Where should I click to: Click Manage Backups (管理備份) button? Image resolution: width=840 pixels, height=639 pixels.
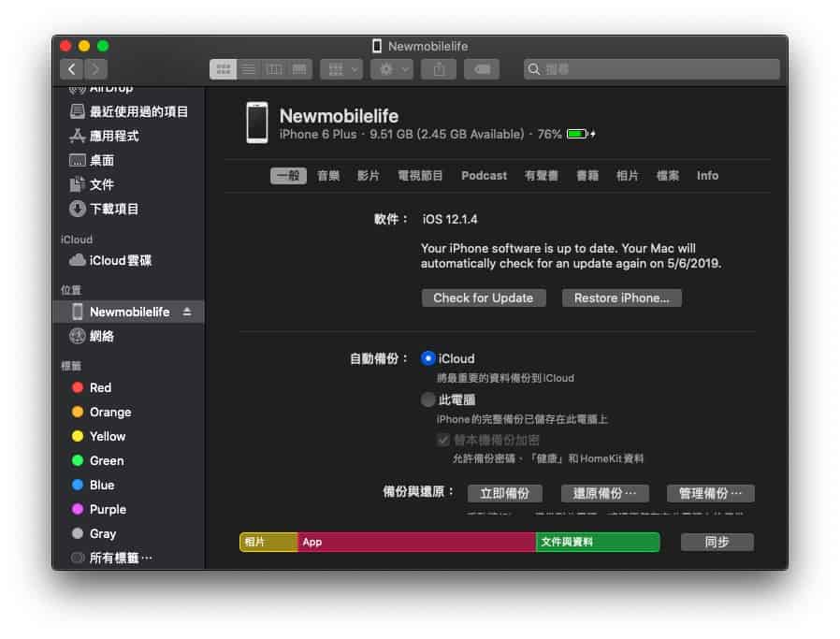click(710, 493)
